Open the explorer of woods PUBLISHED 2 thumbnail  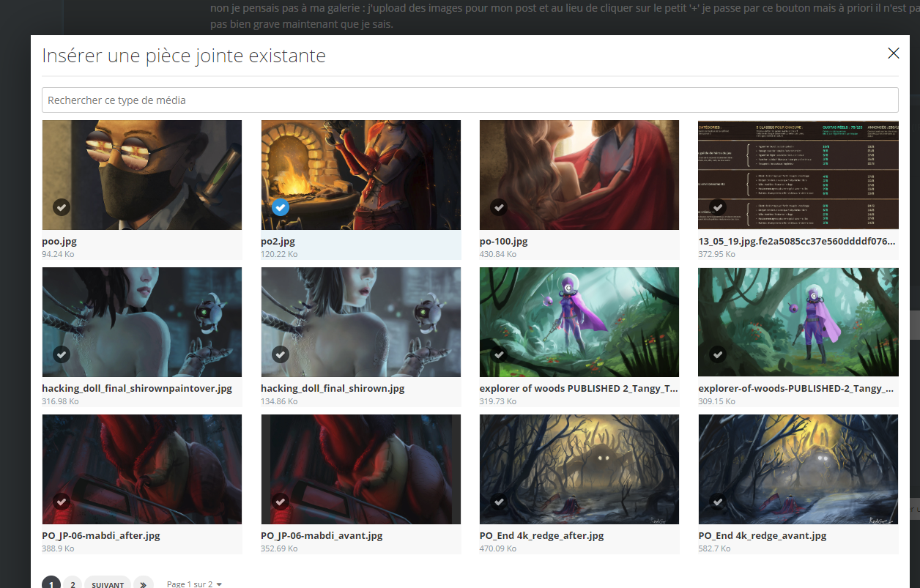coord(579,322)
